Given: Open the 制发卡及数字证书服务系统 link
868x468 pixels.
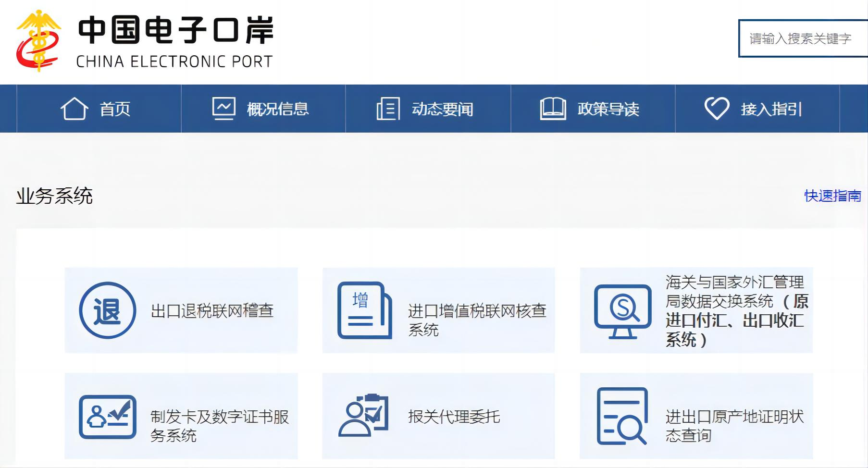Looking at the screenshot, I should coord(181,416).
